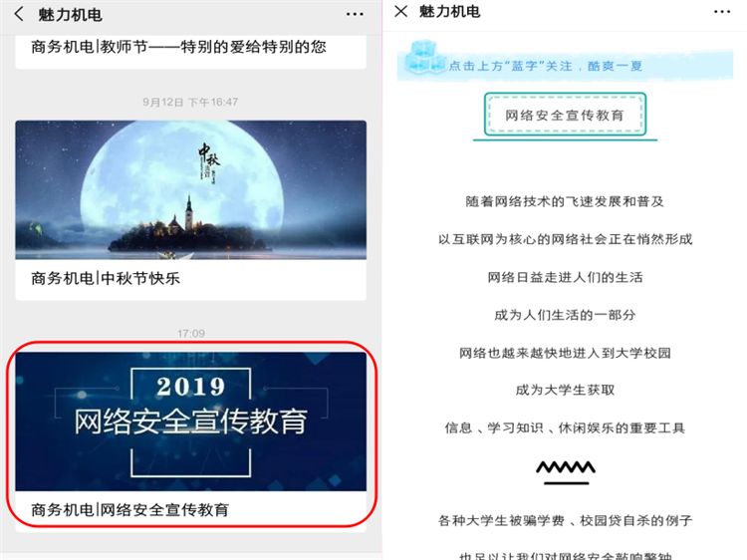
Task: Open the three-dot menu on the left screen
Action: (355, 14)
